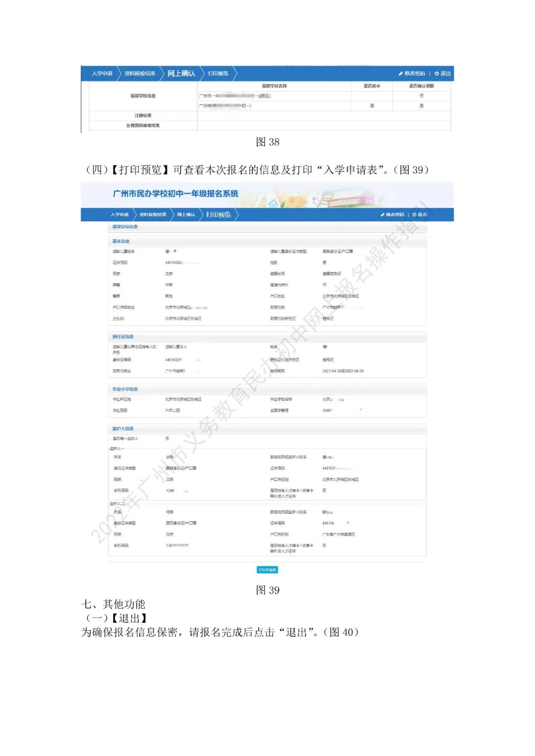This screenshot has height=756, width=535.
Task: Click the 图 38 caption
Action: click(267, 142)
